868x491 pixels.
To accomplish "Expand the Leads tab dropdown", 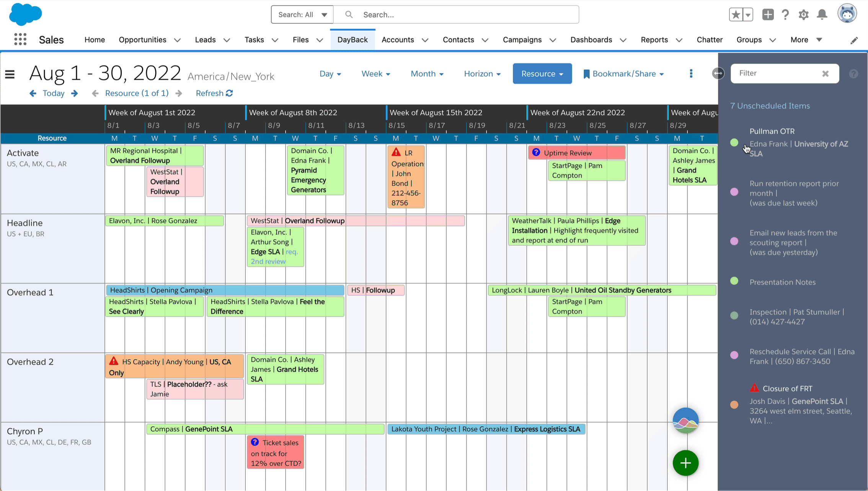I will [x=227, y=40].
